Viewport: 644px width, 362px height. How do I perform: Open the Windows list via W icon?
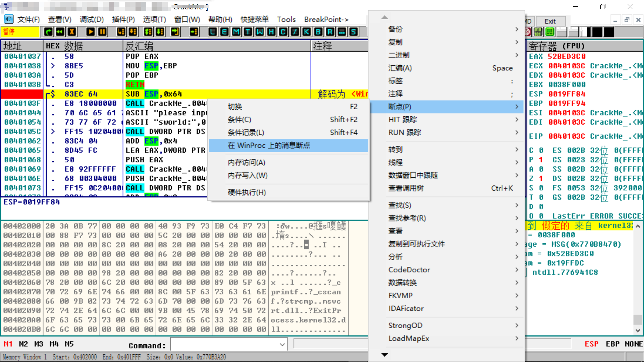pos(260,32)
